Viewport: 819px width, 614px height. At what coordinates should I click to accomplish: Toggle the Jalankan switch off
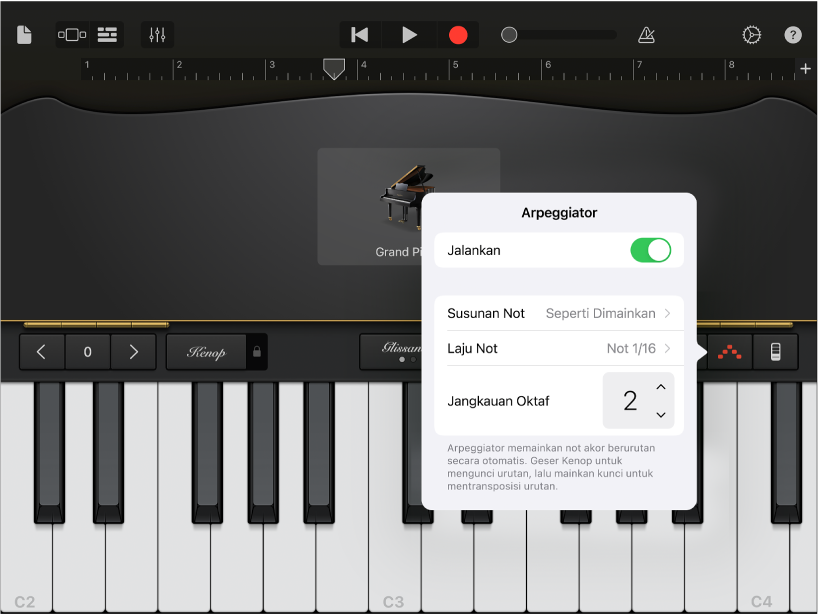[651, 250]
